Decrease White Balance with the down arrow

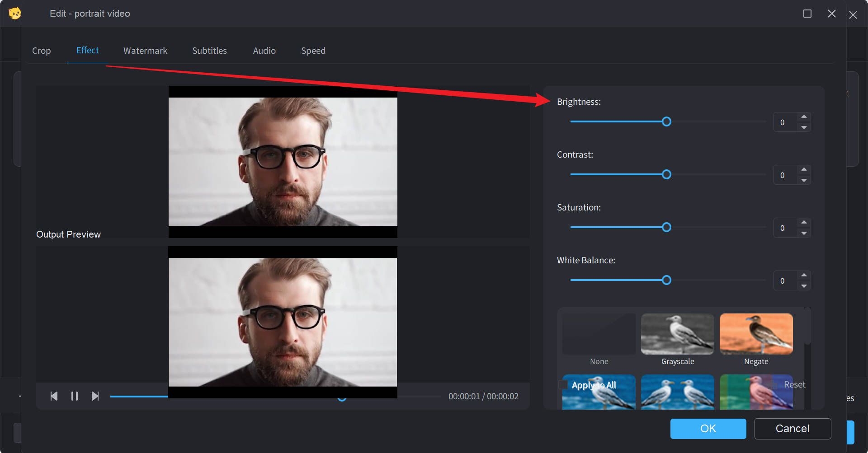(804, 286)
